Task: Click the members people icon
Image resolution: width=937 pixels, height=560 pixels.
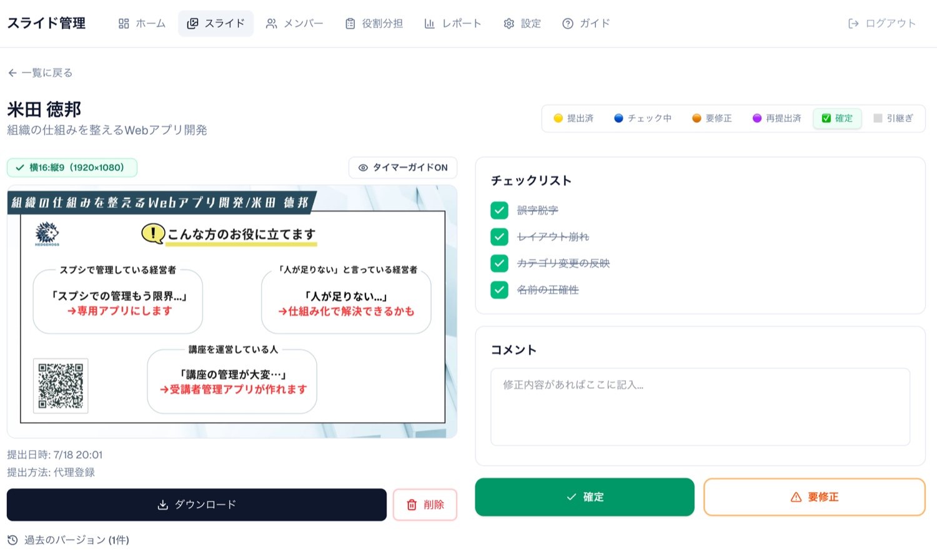Action: pos(271,24)
